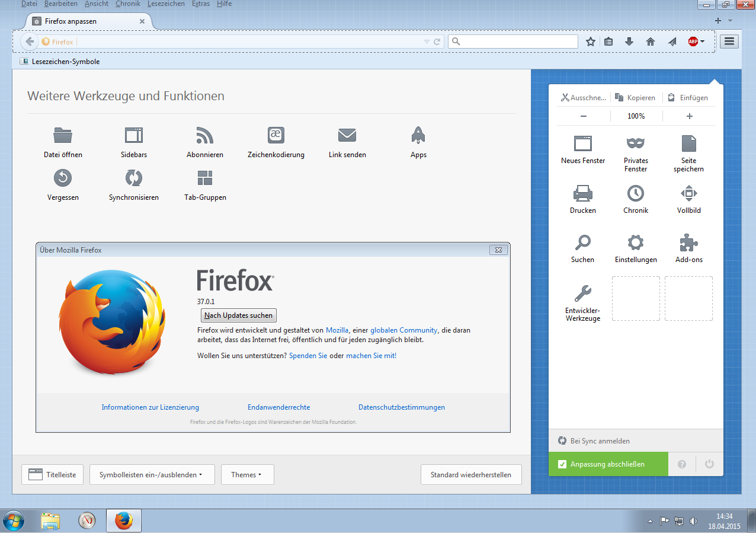Click Standard wiederherstellen button
The image size is (756, 533).
click(x=471, y=474)
